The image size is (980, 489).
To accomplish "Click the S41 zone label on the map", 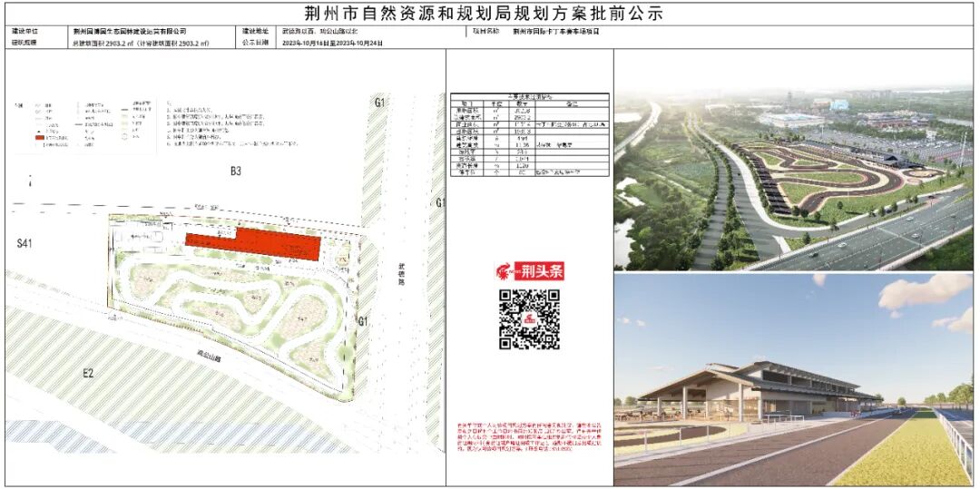I will [24, 243].
